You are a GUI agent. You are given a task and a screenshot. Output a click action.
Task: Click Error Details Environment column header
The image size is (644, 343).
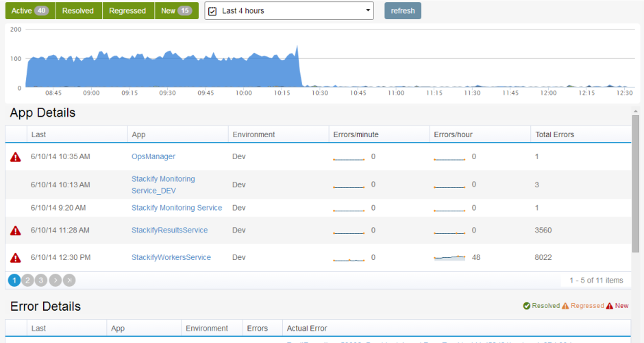[x=212, y=328]
